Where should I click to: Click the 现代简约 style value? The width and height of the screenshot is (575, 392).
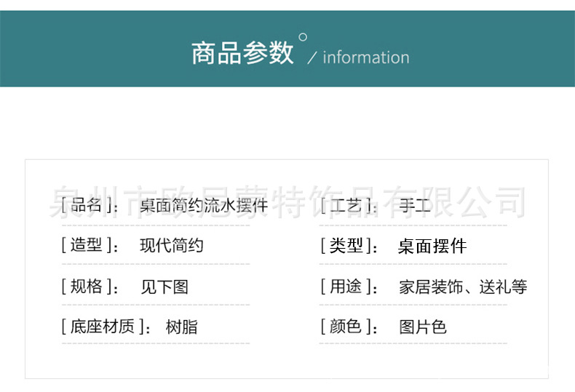pyautogui.click(x=172, y=246)
